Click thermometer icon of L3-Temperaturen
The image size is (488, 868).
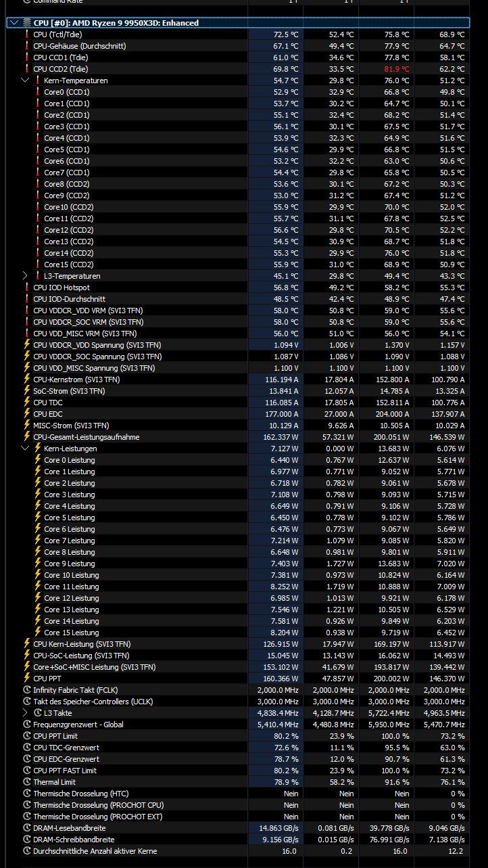click(x=38, y=276)
